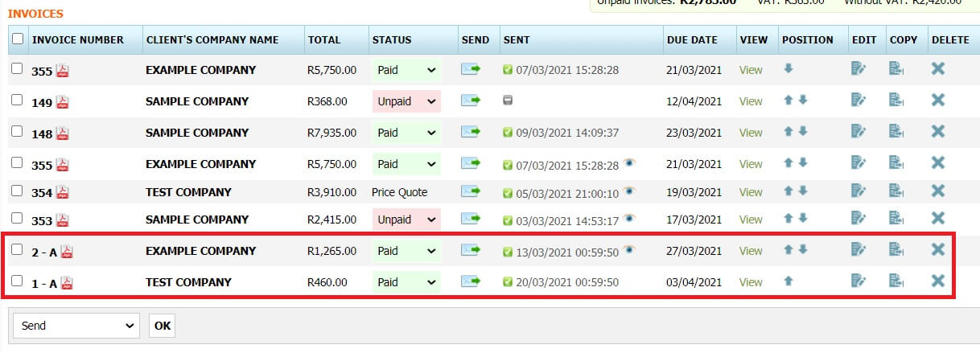Image resolution: width=980 pixels, height=353 pixels.
Task: Click the DUE DATE column header
Action: pyautogui.click(x=692, y=39)
